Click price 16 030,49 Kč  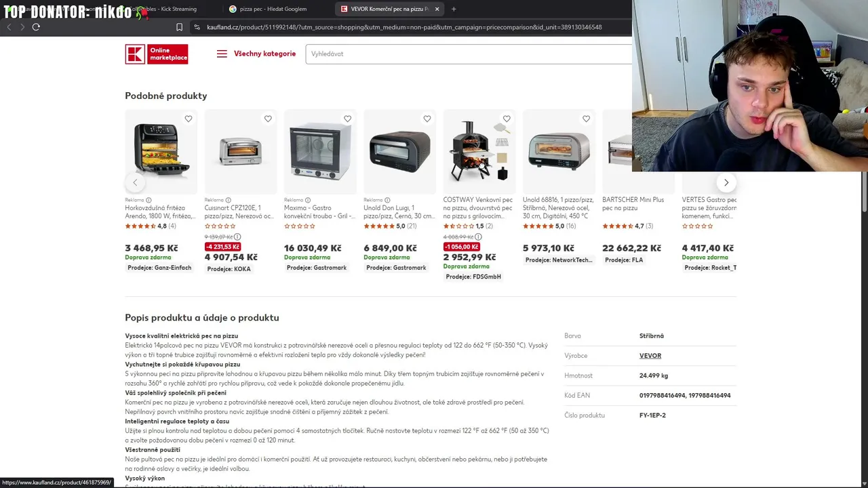313,248
